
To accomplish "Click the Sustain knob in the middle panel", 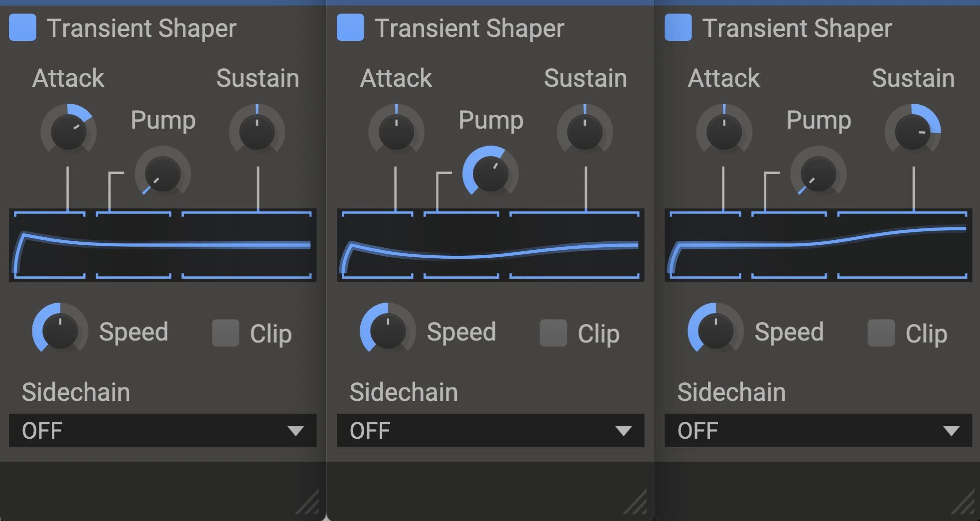I will pos(585,132).
